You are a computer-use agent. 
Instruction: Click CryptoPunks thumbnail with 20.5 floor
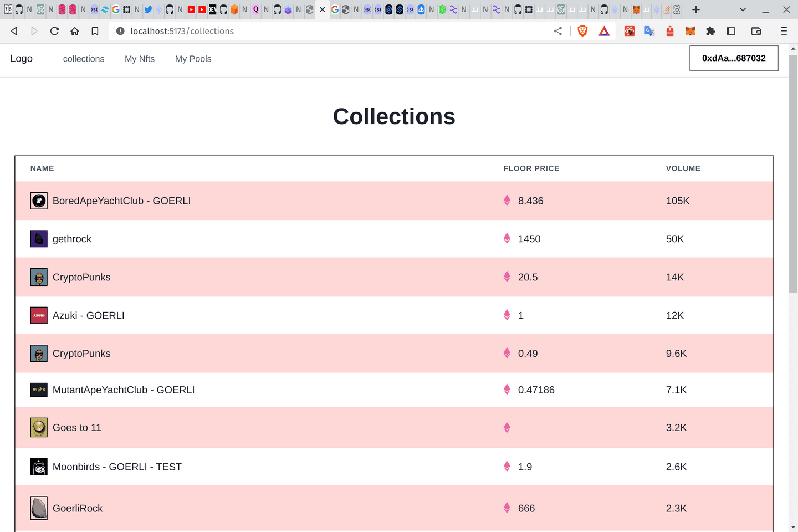[39, 277]
